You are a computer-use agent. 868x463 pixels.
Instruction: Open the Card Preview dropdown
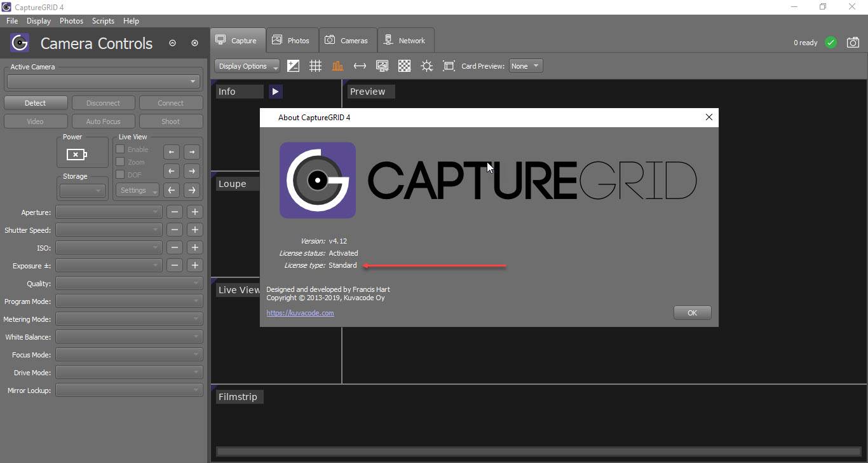click(x=526, y=66)
